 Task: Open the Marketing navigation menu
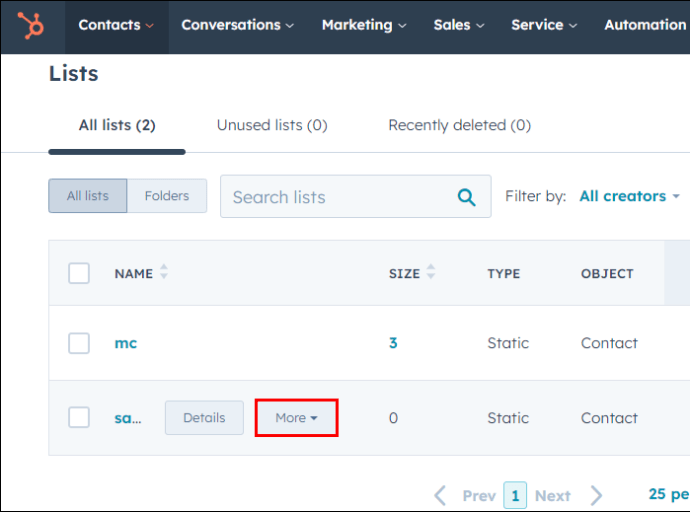[364, 25]
